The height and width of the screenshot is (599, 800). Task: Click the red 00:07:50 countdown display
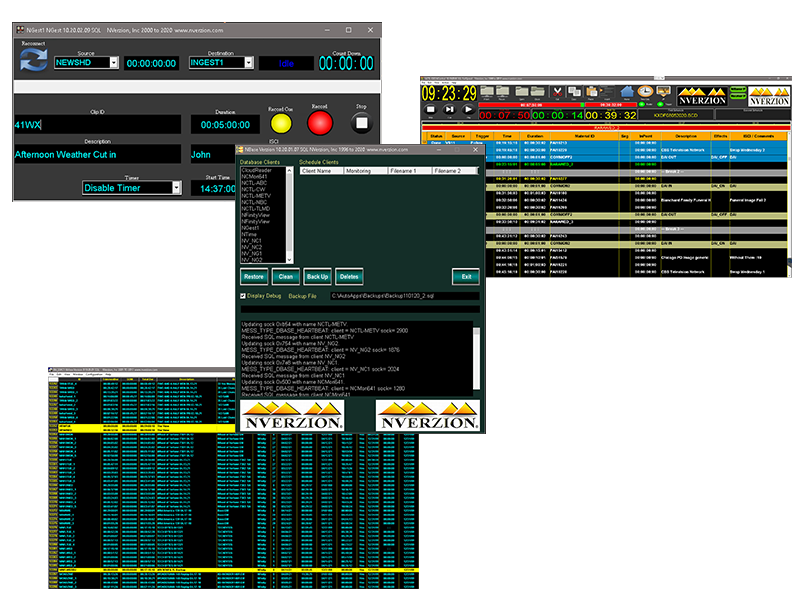point(505,115)
